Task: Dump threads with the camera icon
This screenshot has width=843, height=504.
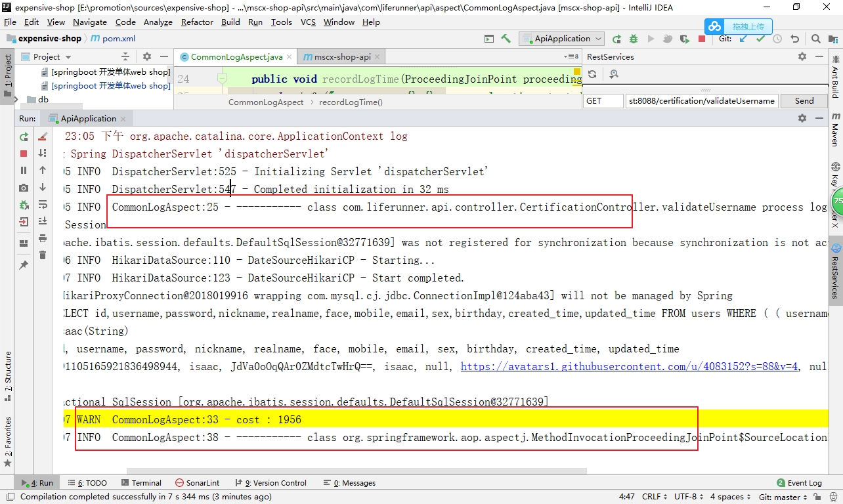Action: [x=24, y=188]
